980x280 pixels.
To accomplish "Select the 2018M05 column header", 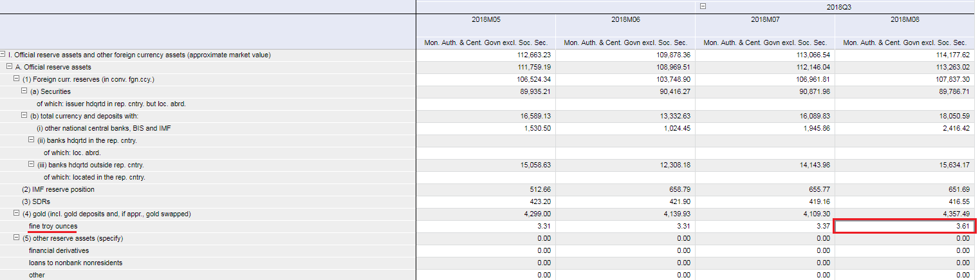I will click(x=486, y=20).
